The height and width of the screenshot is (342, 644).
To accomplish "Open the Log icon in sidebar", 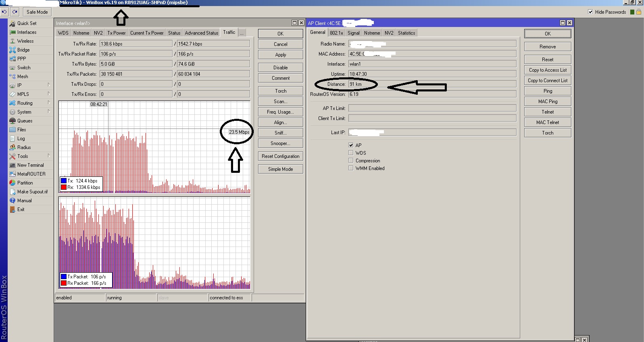I will click(x=13, y=139).
